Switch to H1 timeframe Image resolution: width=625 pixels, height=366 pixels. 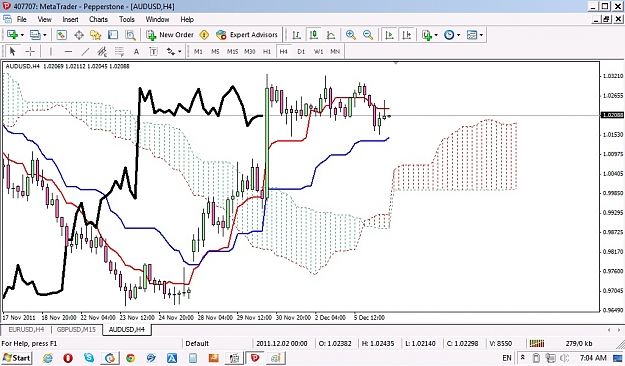point(267,51)
